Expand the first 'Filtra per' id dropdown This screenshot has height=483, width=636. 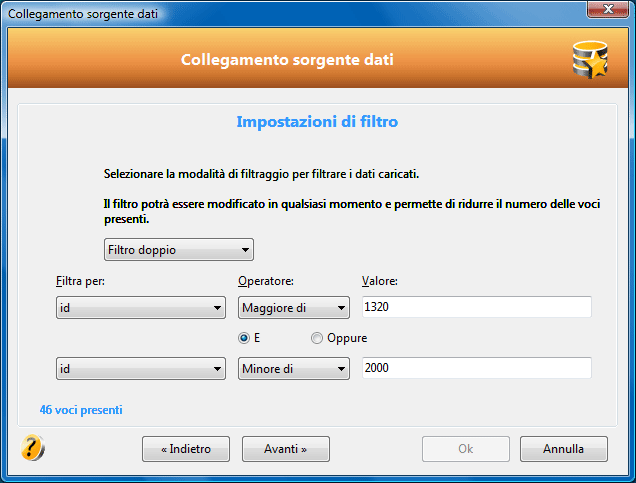click(x=141, y=307)
